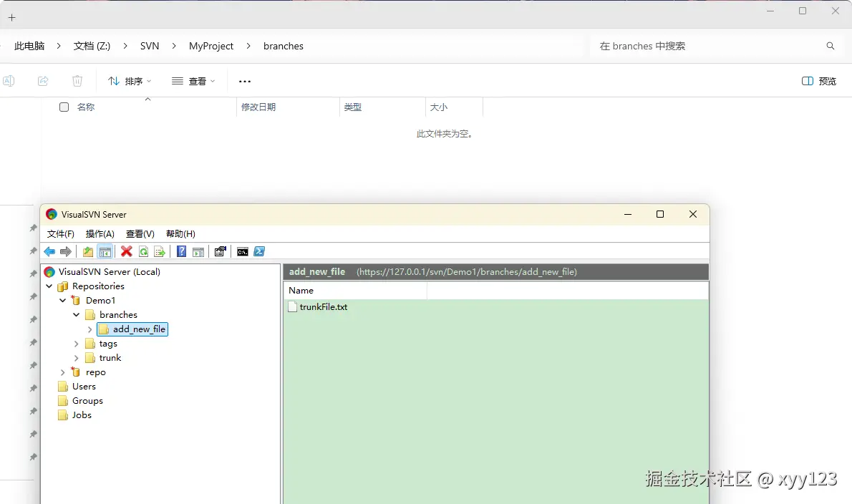Click SVN in the address breadcrumb
Viewport: 852px width, 504px height.
pyautogui.click(x=150, y=46)
